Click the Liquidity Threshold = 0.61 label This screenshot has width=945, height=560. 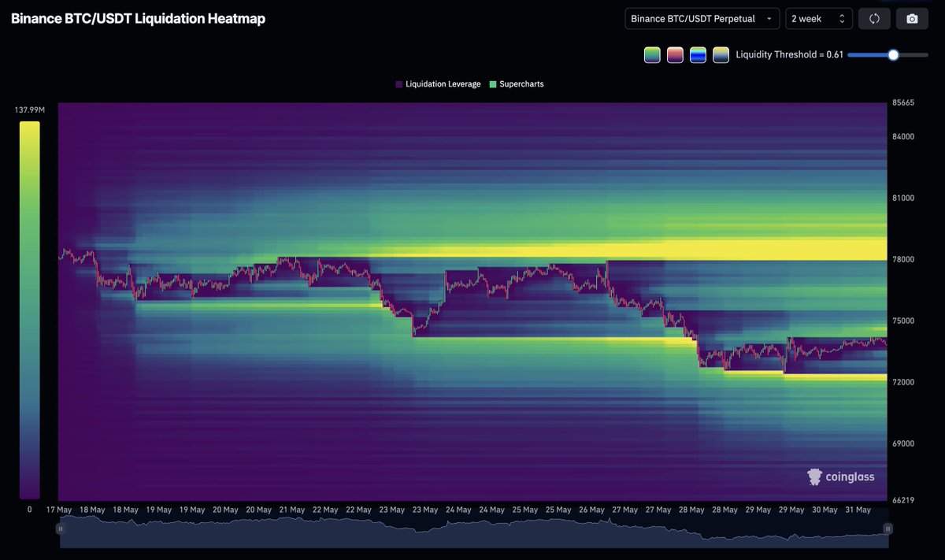[x=789, y=55]
